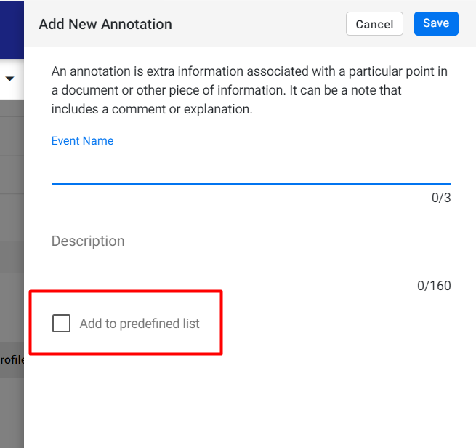This screenshot has height=448, width=476.
Task: Click the 'Add to predefined list' label text
Action: point(140,324)
